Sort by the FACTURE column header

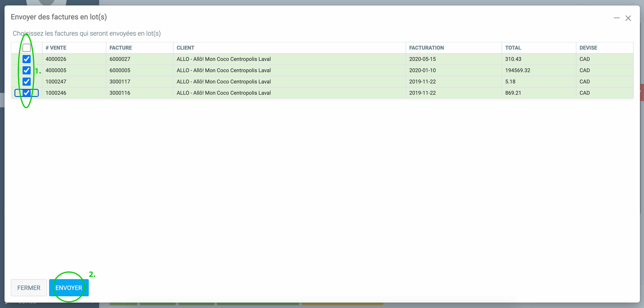pyautogui.click(x=121, y=48)
